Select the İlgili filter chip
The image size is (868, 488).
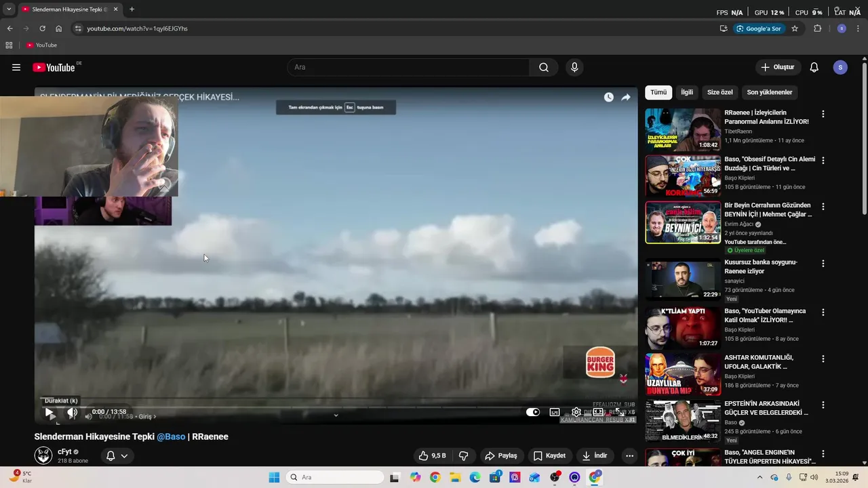coord(687,92)
